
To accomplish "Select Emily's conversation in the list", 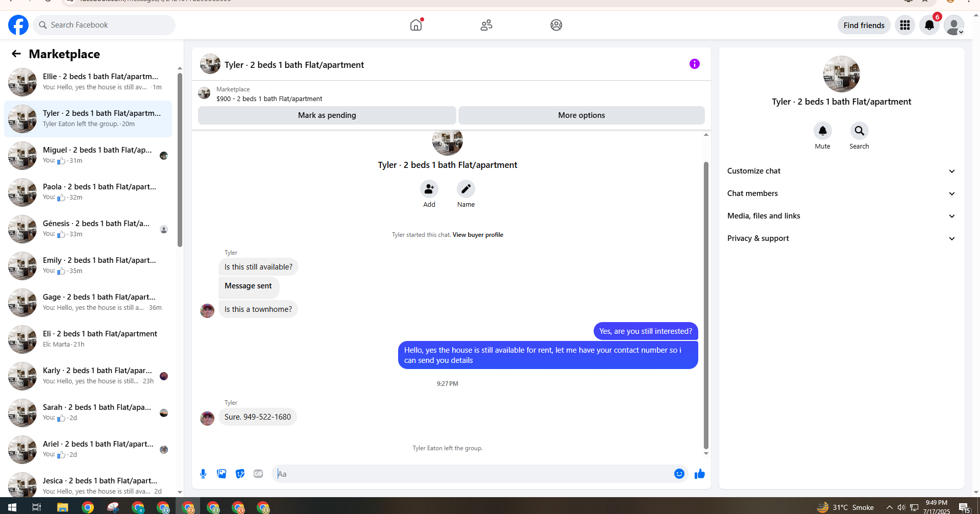I will [x=88, y=266].
